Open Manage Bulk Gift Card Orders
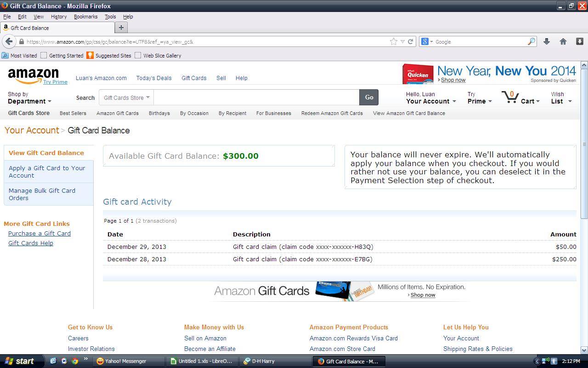 click(x=42, y=194)
